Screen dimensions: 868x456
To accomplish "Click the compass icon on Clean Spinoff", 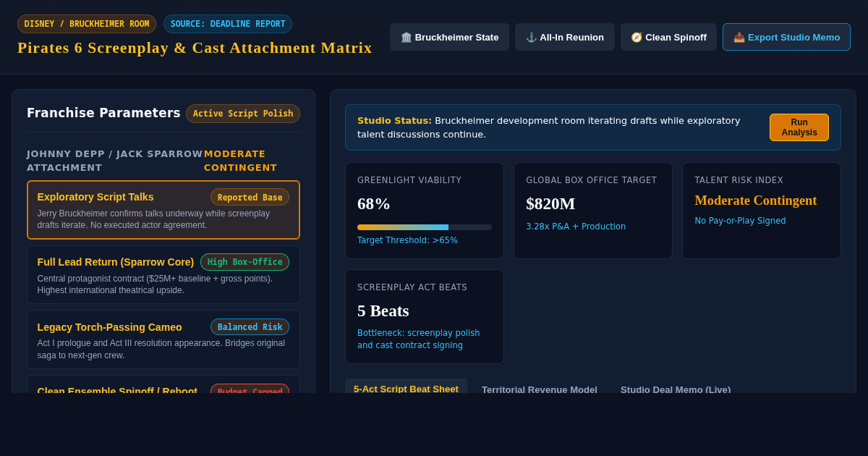I will click(x=637, y=38).
